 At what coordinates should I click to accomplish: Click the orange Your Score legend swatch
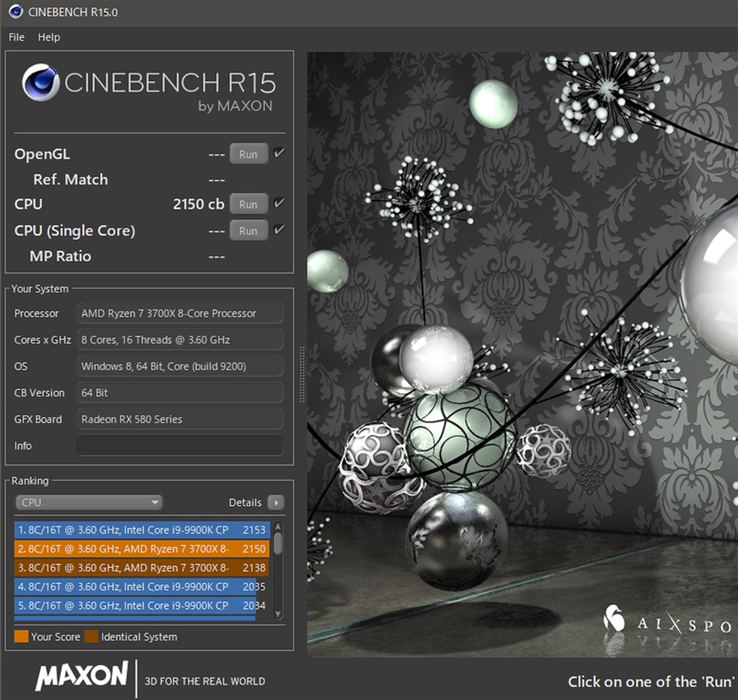[21, 637]
